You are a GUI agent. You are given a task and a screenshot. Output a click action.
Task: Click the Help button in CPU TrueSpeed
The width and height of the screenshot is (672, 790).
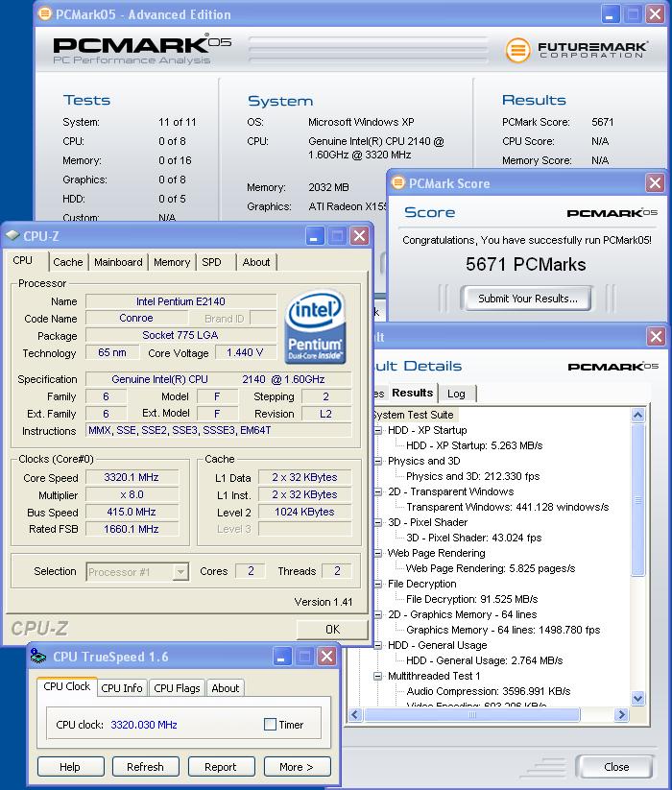70,767
